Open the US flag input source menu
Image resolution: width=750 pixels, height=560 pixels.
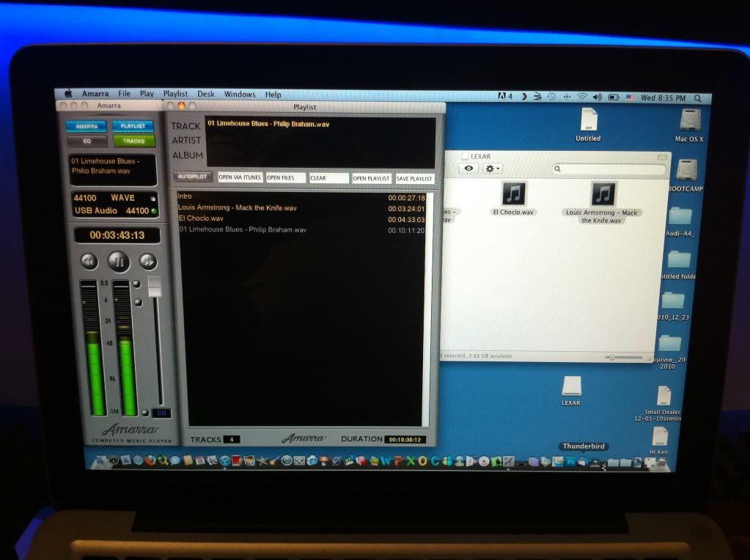[x=630, y=97]
